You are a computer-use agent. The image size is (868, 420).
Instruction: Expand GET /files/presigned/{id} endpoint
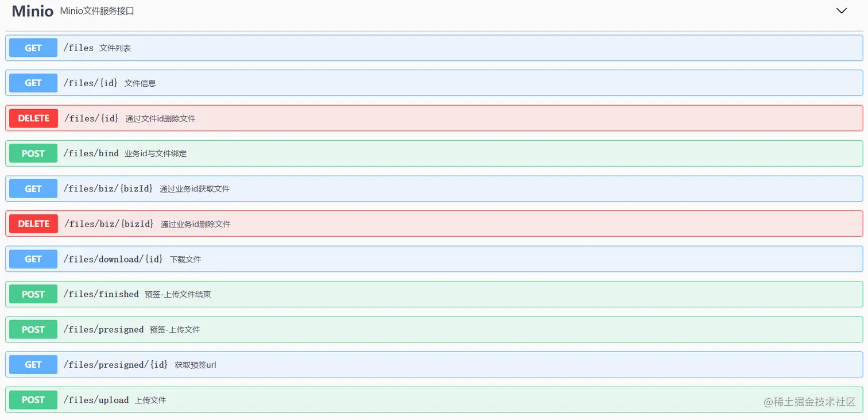434,364
